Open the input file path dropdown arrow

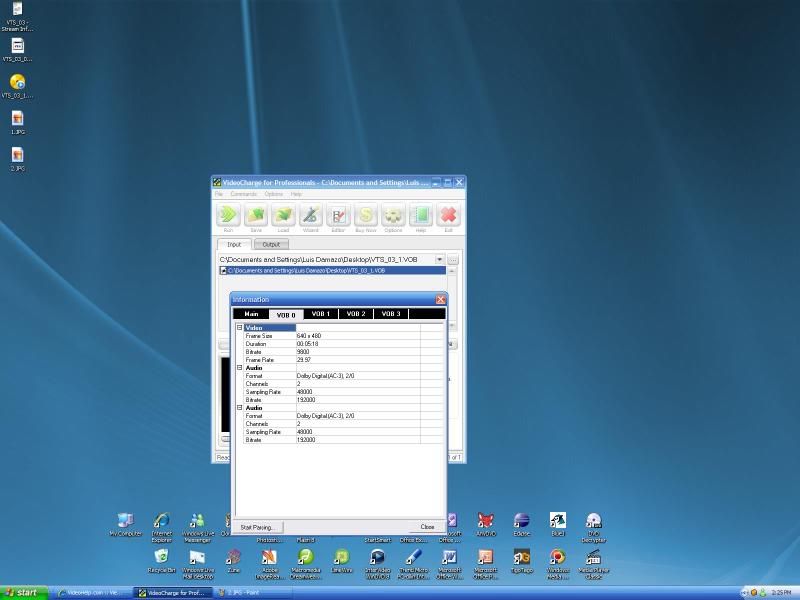click(439, 260)
